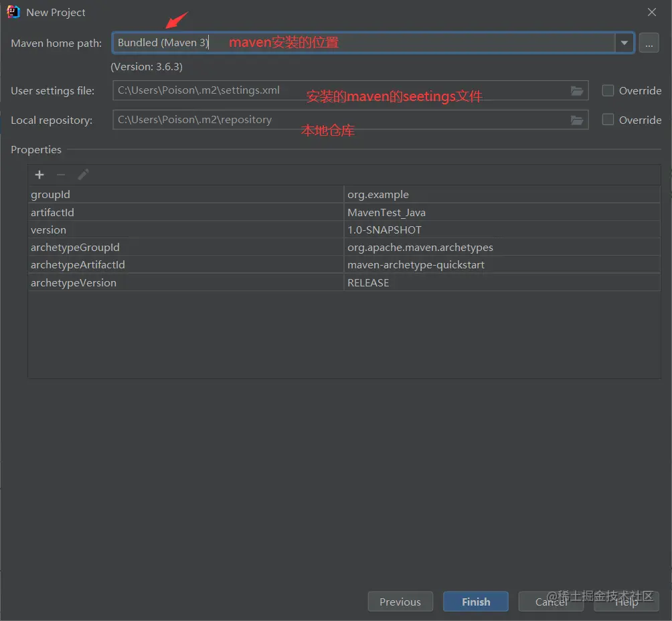Browse folder icon for User settings file

577,91
